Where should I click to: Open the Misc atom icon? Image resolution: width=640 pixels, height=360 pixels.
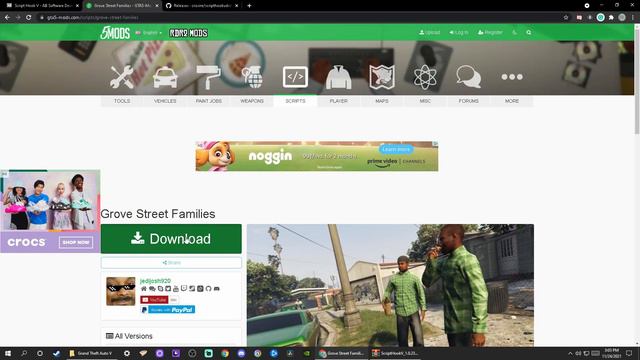click(x=425, y=77)
